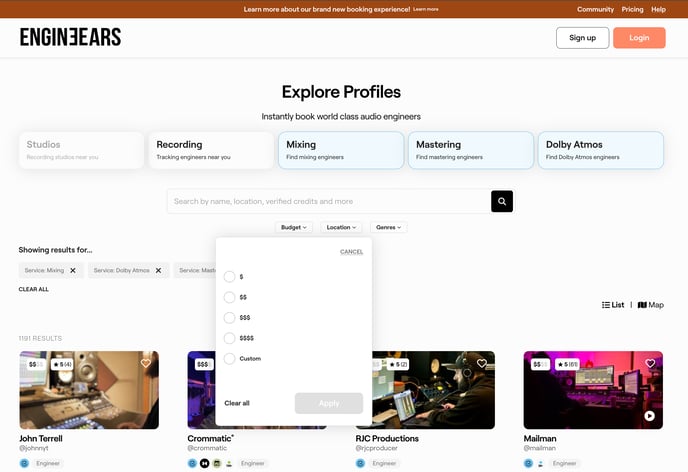
Task: Switch to Map view
Action: (x=650, y=305)
